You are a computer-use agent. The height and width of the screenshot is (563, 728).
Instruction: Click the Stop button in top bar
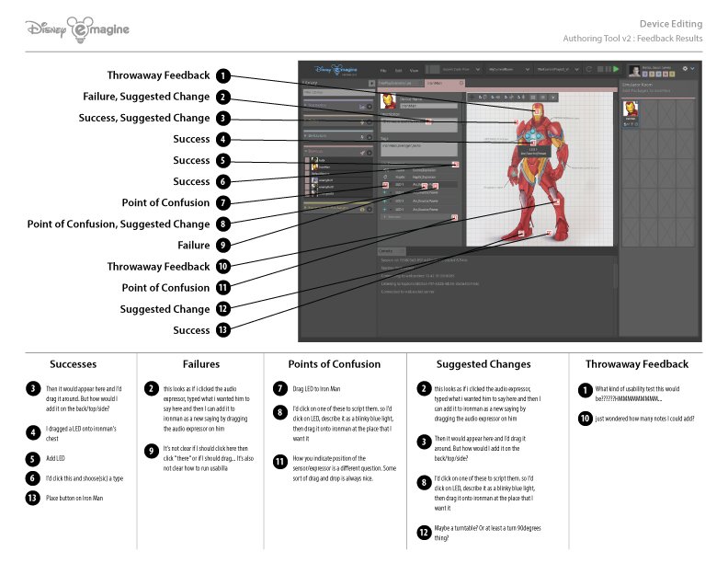click(x=600, y=69)
